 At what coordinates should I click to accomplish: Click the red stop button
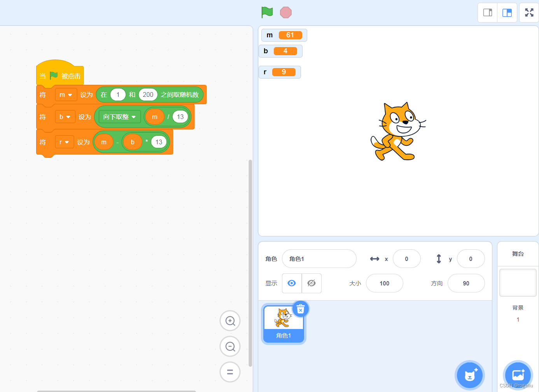point(286,12)
